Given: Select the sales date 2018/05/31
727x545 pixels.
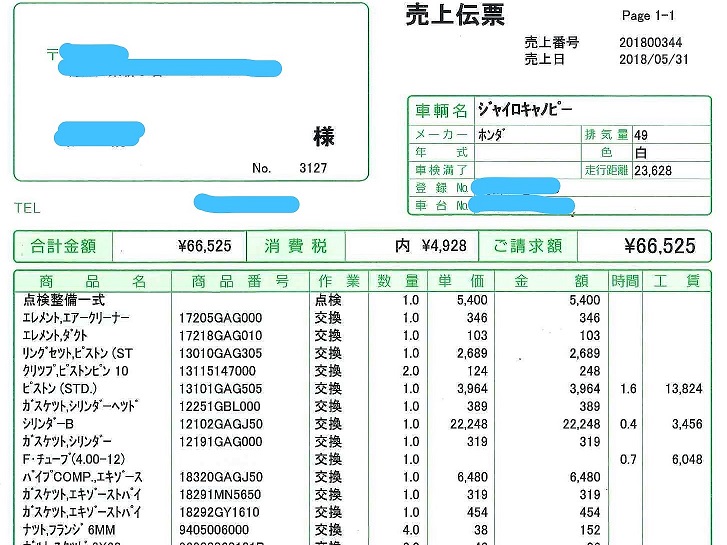Looking at the screenshot, I should (651, 59).
